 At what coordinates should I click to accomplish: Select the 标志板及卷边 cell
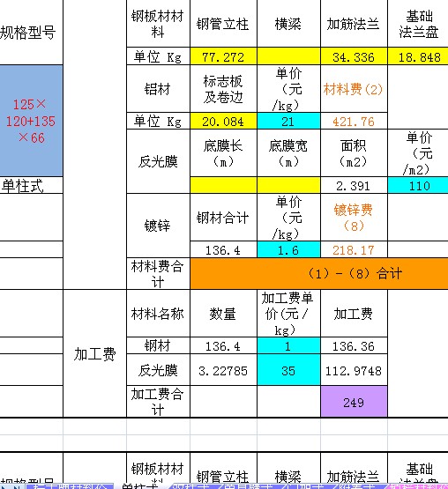click(223, 89)
